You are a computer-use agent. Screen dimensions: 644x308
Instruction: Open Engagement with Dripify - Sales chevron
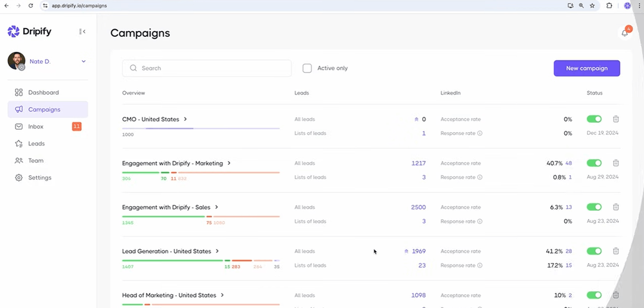tap(216, 207)
